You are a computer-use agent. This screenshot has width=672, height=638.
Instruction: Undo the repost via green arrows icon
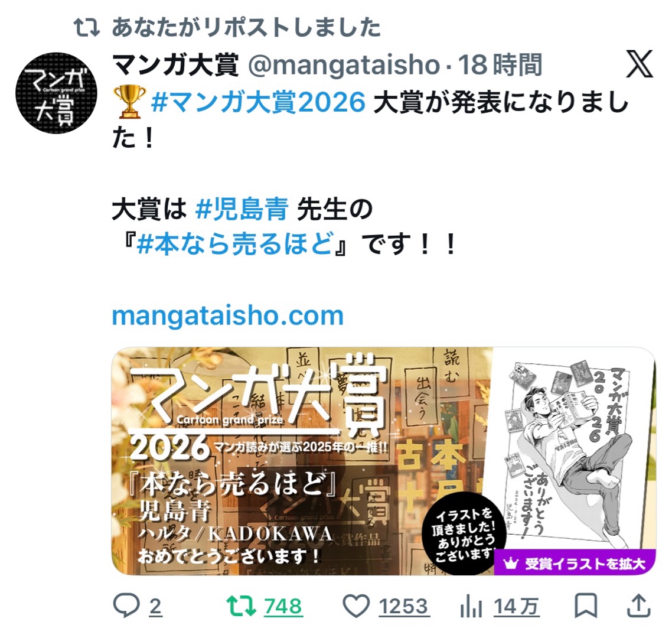(242, 606)
